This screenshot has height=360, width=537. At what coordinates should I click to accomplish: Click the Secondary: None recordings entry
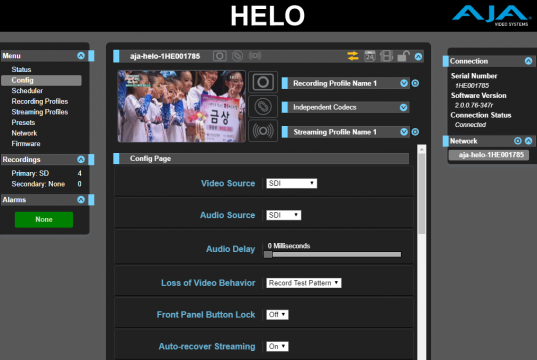pyautogui.click(x=46, y=184)
